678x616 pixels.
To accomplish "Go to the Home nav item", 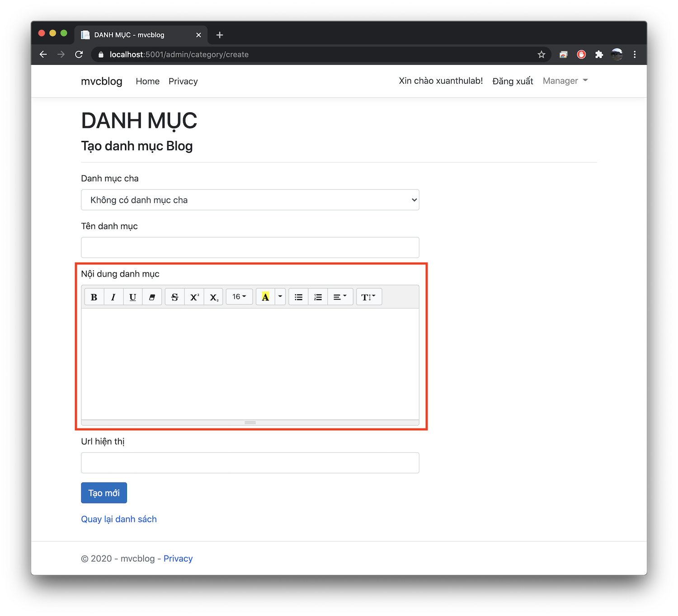I will pos(148,81).
